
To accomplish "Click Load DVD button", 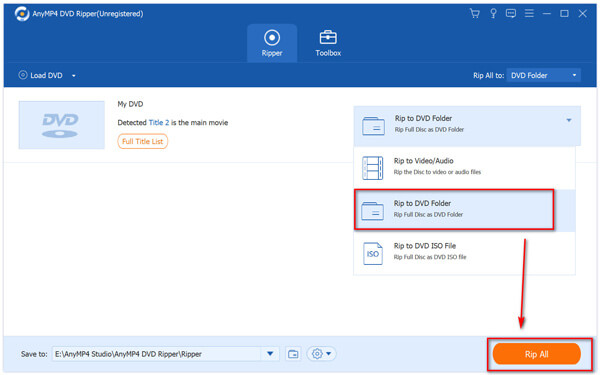I will [41, 75].
